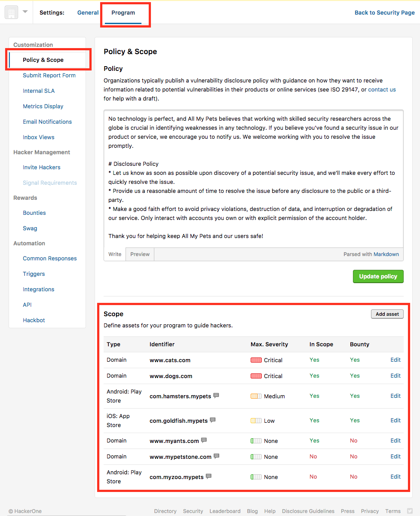420x516 pixels.
Task: Click comment icon next to com.goldfish.mypets
Action: [213, 420]
